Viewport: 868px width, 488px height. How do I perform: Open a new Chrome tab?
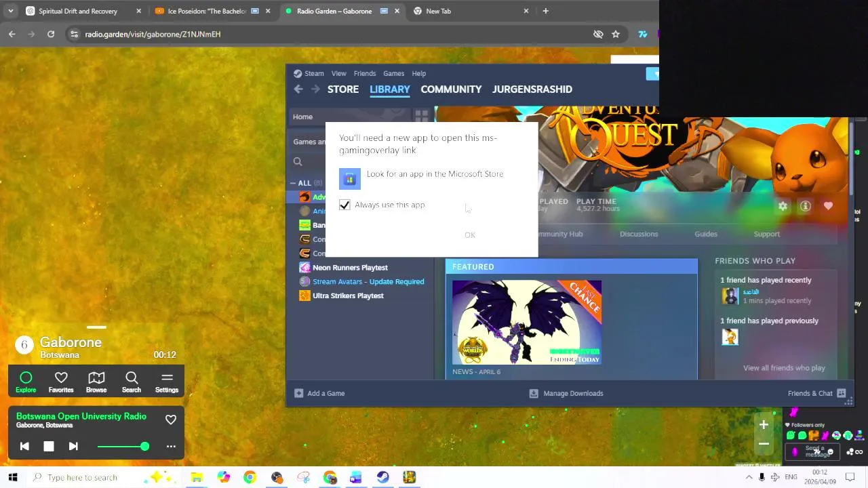[x=545, y=11]
